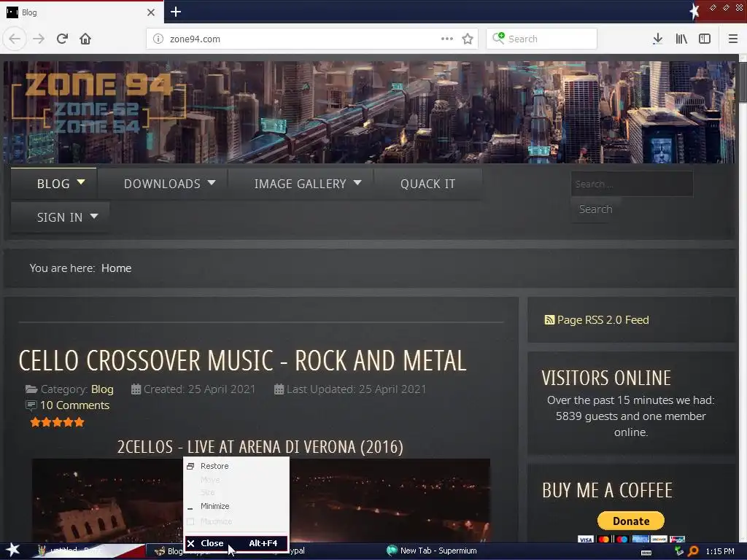The height and width of the screenshot is (560, 747).
Task: Close the Blog tab
Action: (151, 12)
